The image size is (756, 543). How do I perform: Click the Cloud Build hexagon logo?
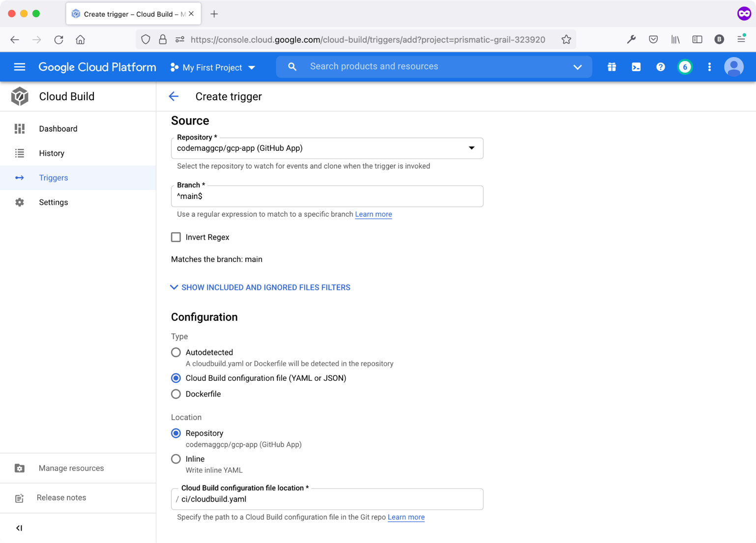pos(20,96)
